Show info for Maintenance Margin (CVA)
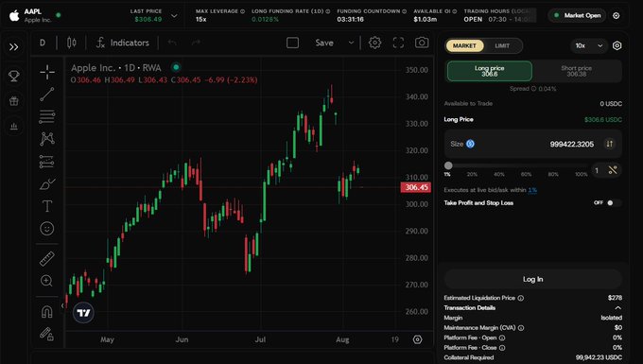 click(521, 328)
